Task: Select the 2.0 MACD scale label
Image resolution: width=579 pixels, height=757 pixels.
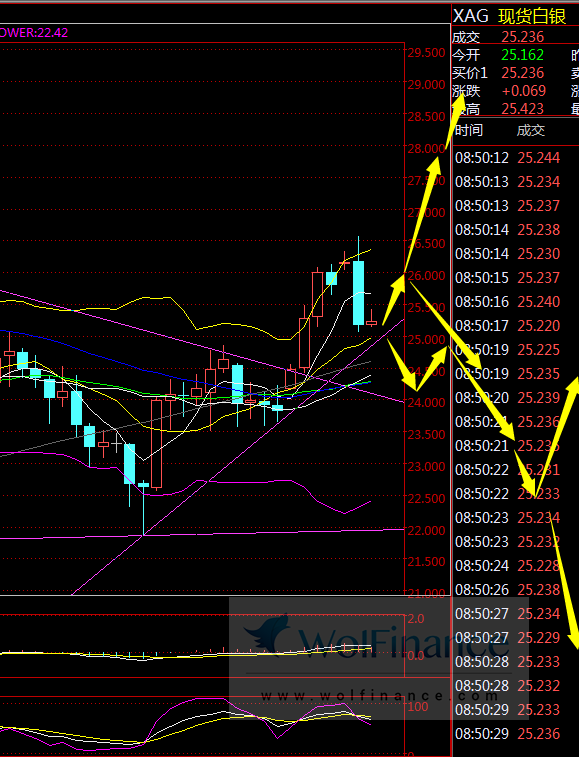Action: pyautogui.click(x=416, y=618)
